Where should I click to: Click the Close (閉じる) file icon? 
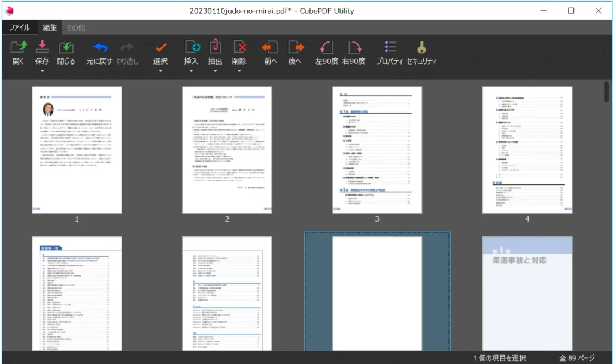[x=66, y=48]
